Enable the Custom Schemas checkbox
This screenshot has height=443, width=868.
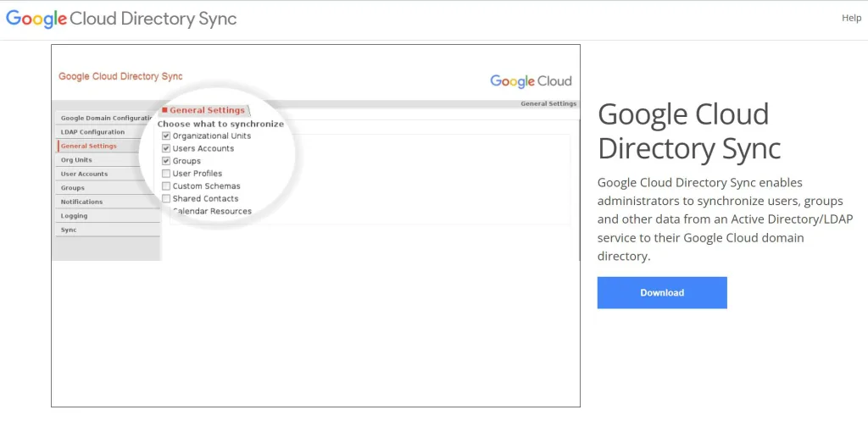coord(166,186)
